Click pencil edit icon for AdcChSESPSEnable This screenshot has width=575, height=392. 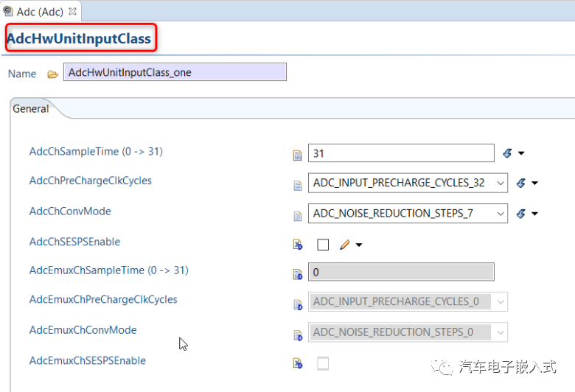point(344,245)
